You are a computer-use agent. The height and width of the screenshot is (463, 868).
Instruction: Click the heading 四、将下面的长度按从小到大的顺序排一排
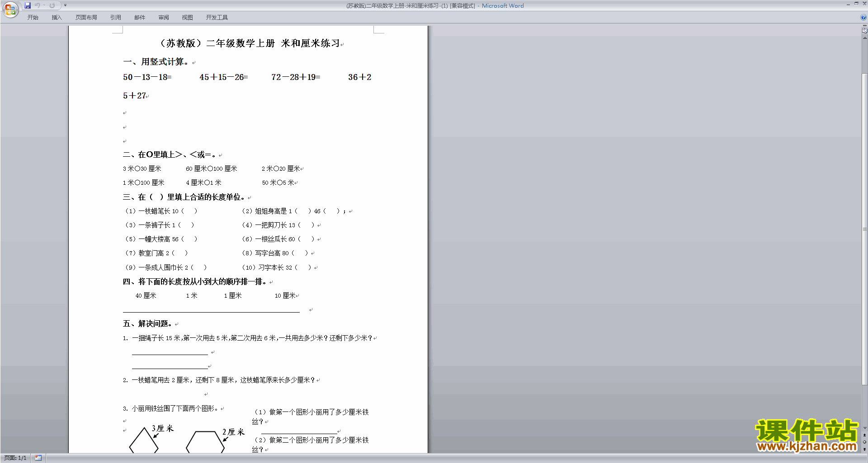tap(195, 281)
